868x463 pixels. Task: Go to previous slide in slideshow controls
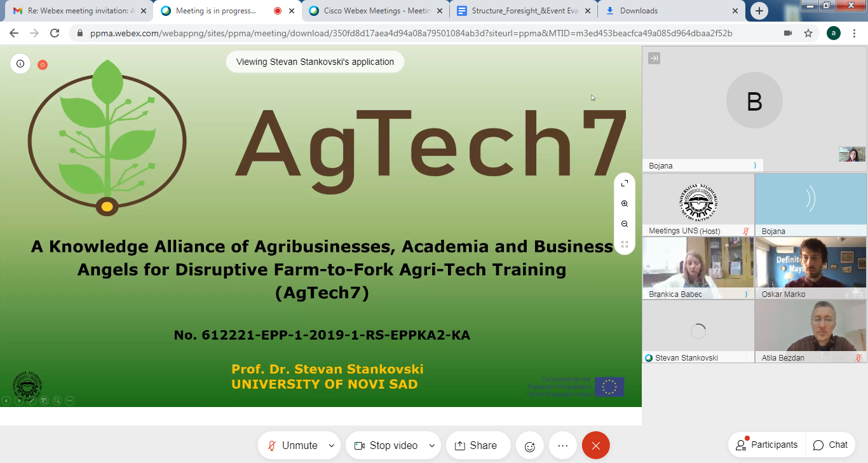(6, 401)
